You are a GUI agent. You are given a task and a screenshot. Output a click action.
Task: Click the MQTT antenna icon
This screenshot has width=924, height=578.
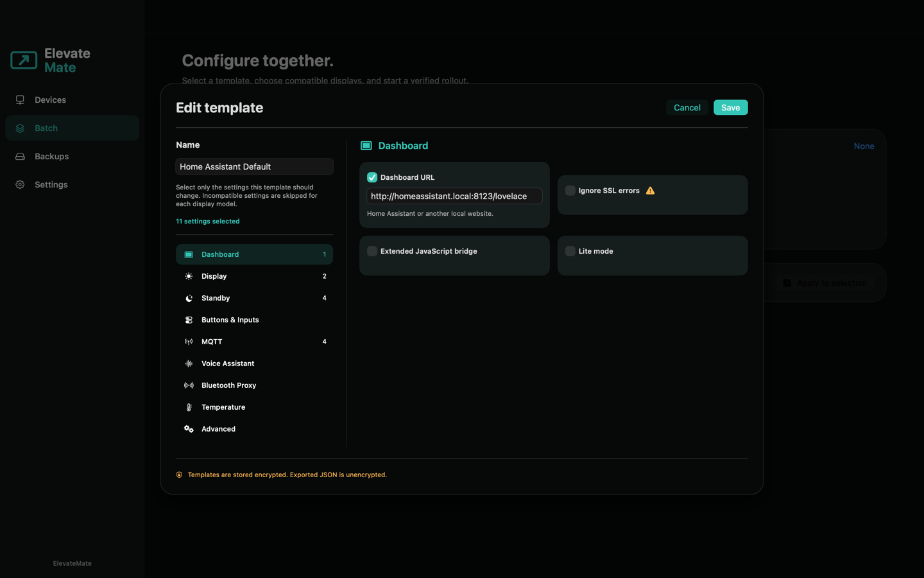(x=189, y=342)
